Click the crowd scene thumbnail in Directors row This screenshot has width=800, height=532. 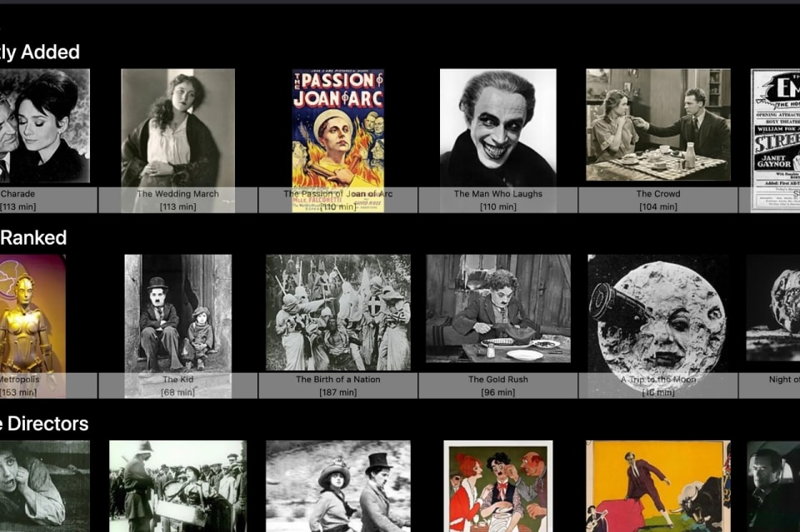(177, 486)
